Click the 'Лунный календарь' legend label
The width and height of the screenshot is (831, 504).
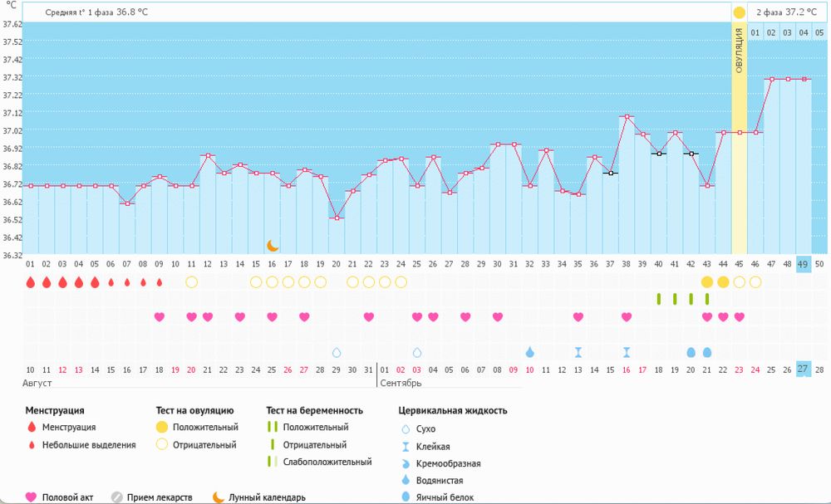pyautogui.click(x=267, y=497)
